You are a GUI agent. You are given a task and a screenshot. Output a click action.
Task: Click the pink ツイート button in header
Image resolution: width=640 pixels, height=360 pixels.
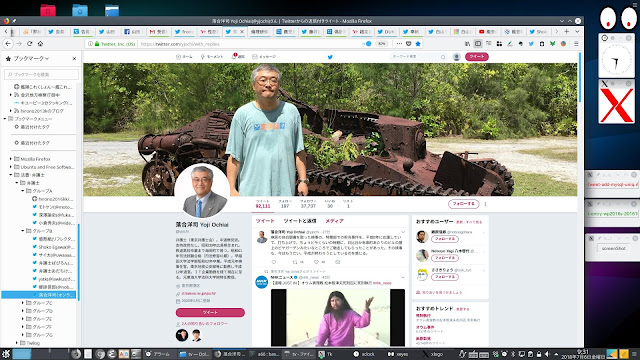pyautogui.click(x=477, y=57)
